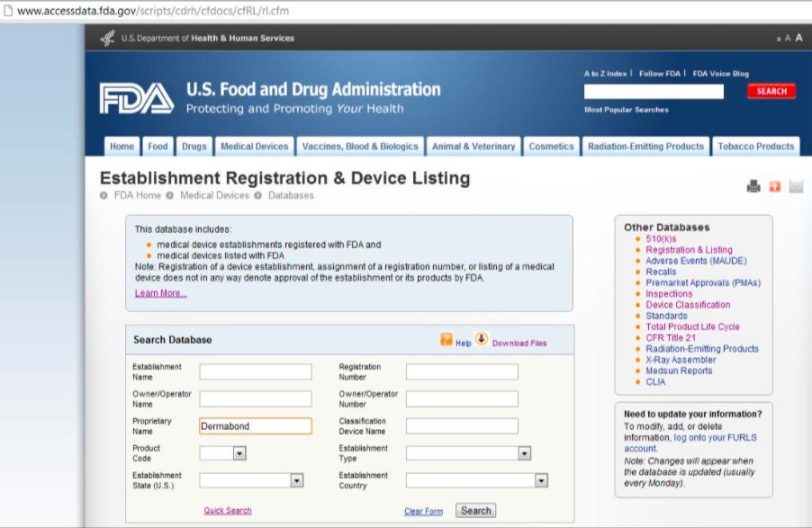Open the Adverse Events (MAUDE) link
Viewport: 812px width, 528px height.
tap(696, 261)
